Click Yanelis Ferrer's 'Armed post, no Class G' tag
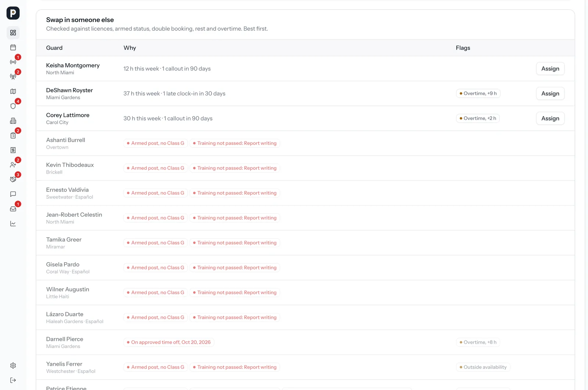Viewport: 588px width, 390px height. (155, 367)
